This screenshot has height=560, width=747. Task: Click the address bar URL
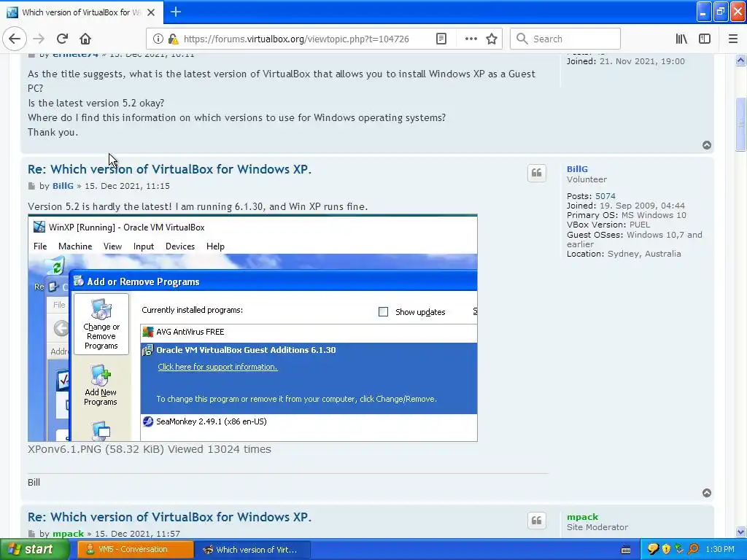pyautogui.click(x=296, y=39)
